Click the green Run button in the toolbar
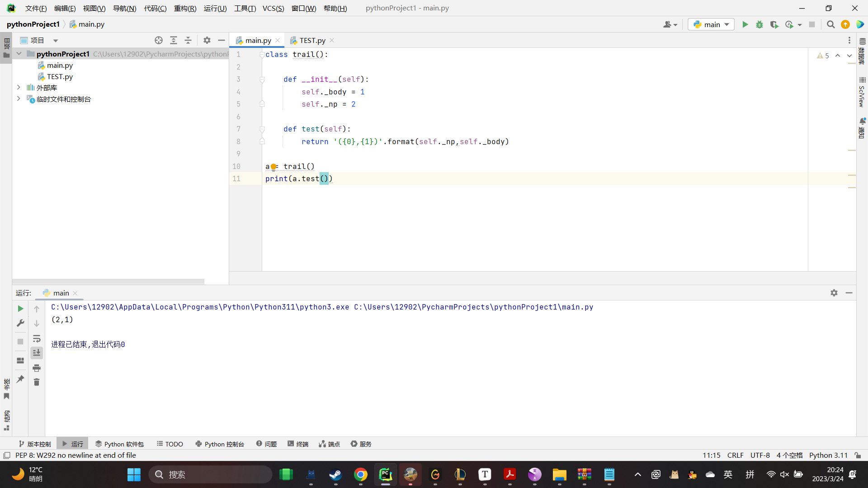The width and height of the screenshot is (868, 488). pyautogui.click(x=745, y=24)
